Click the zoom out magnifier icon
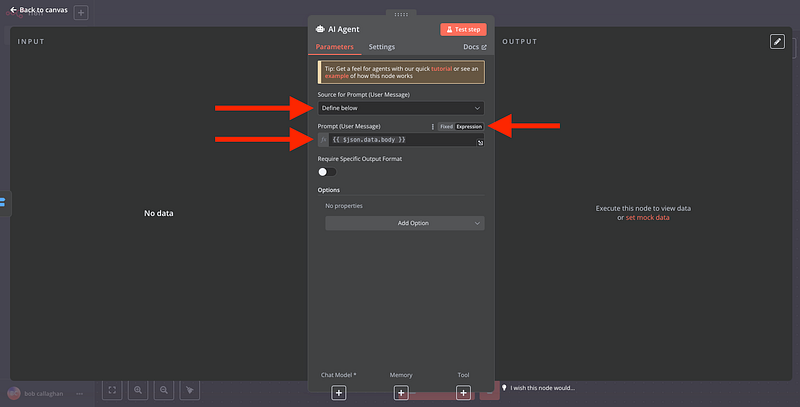Screen dimensions: 800x407 pyautogui.click(x=164, y=389)
